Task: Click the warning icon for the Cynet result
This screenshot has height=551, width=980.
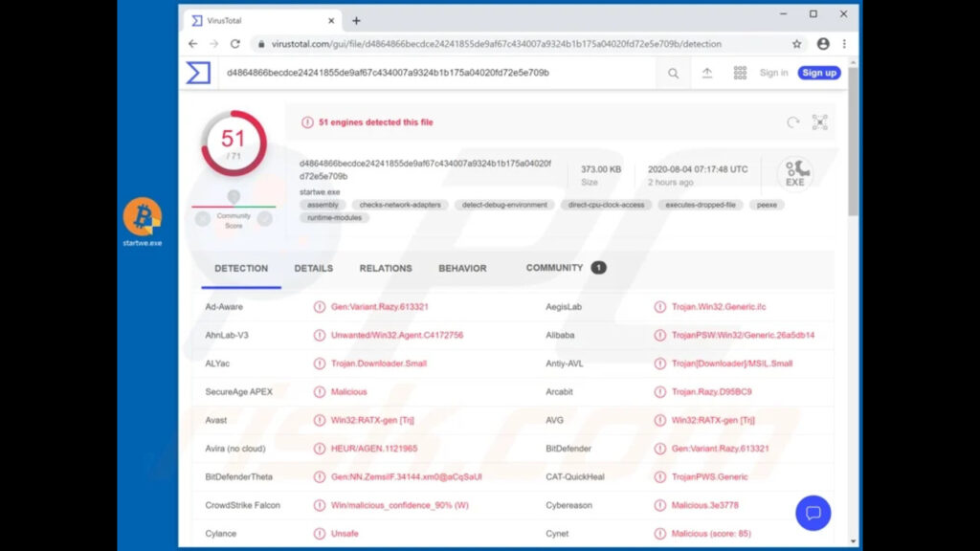Action: point(660,534)
